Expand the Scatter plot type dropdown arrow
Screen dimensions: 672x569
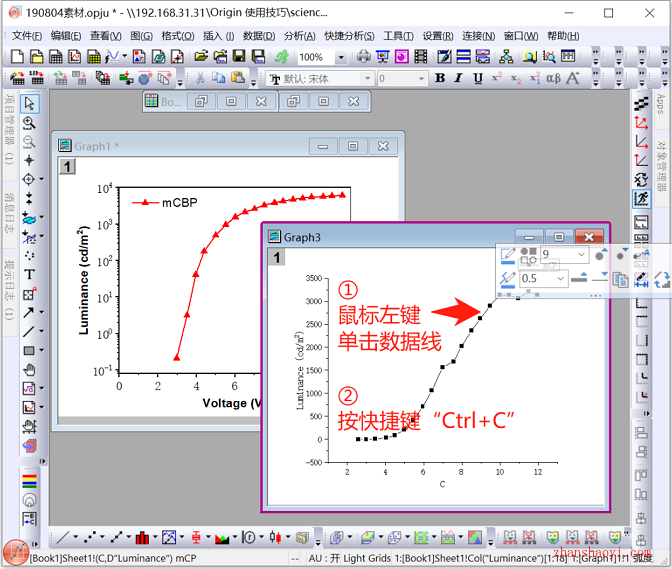[x=102, y=536]
